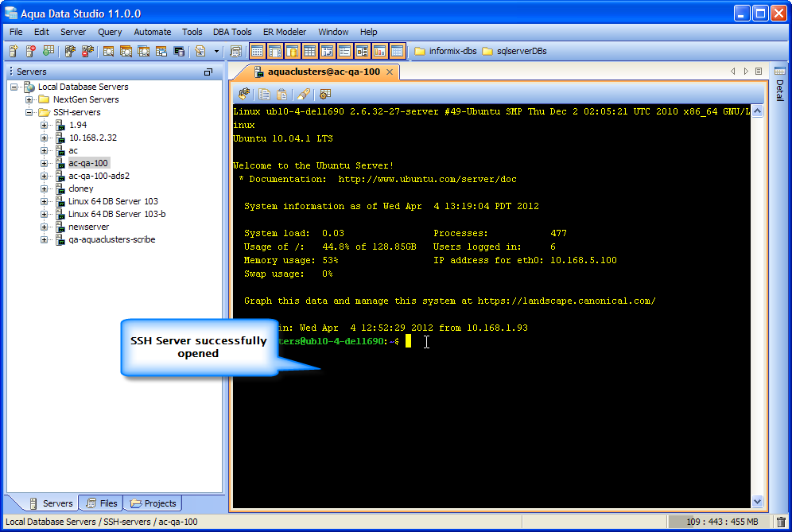792x532 pixels.
Task: Click the Detail panel icon at top right
Action: (780, 71)
